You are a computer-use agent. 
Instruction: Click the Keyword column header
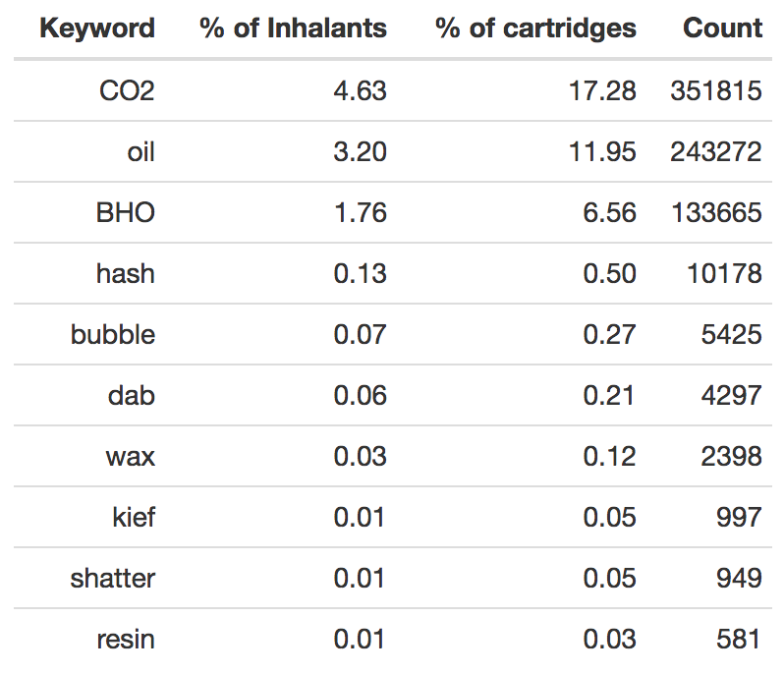tap(97, 28)
